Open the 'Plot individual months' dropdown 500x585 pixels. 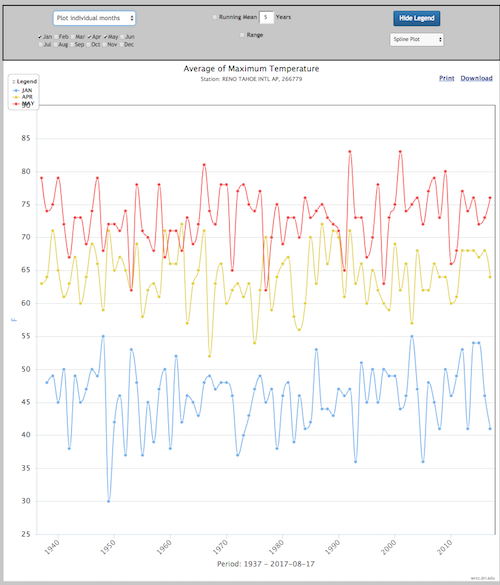pyautogui.click(x=94, y=18)
